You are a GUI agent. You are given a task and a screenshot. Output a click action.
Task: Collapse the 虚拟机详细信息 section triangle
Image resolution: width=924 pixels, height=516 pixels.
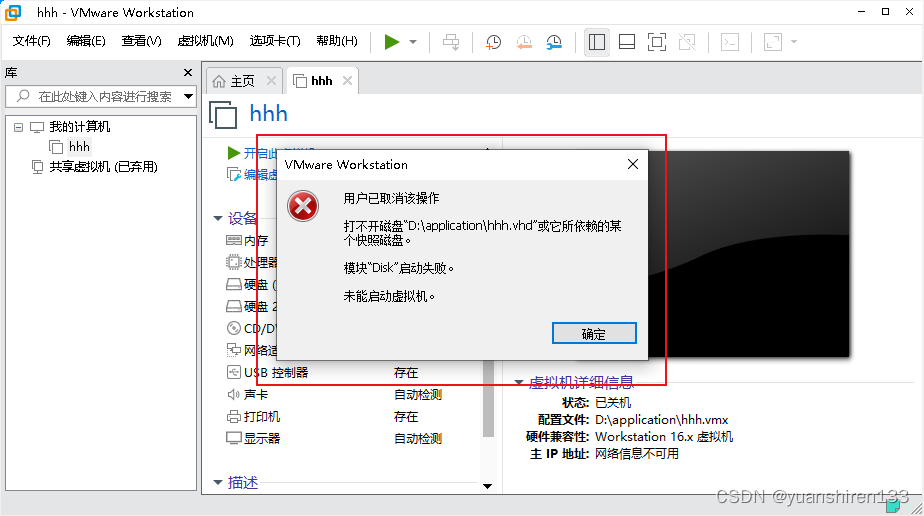coord(519,382)
